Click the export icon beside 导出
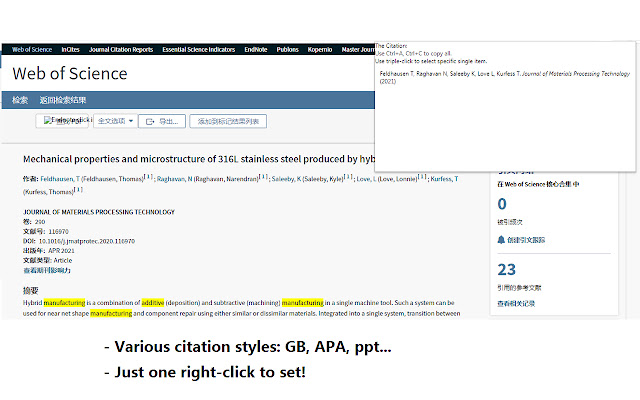Viewport: 640px width, 400px height. pyautogui.click(x=150, y=122)
